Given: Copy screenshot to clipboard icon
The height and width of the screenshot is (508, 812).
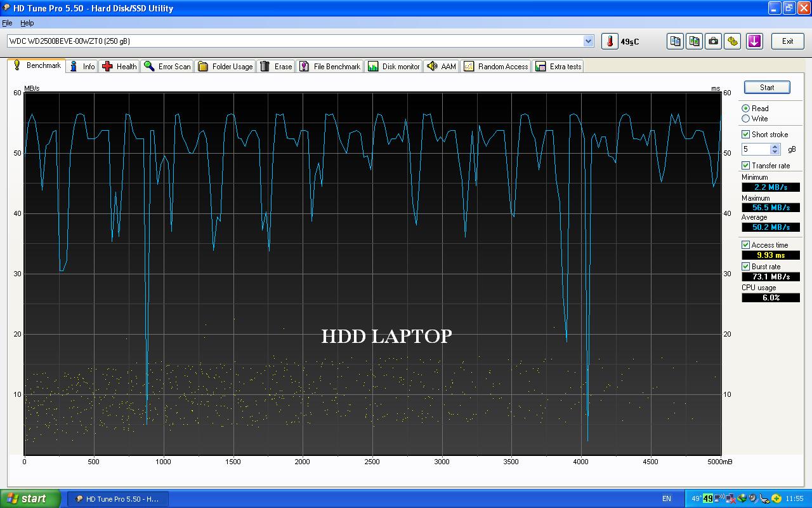Looking at the screenshot, I should click(695, 41).
